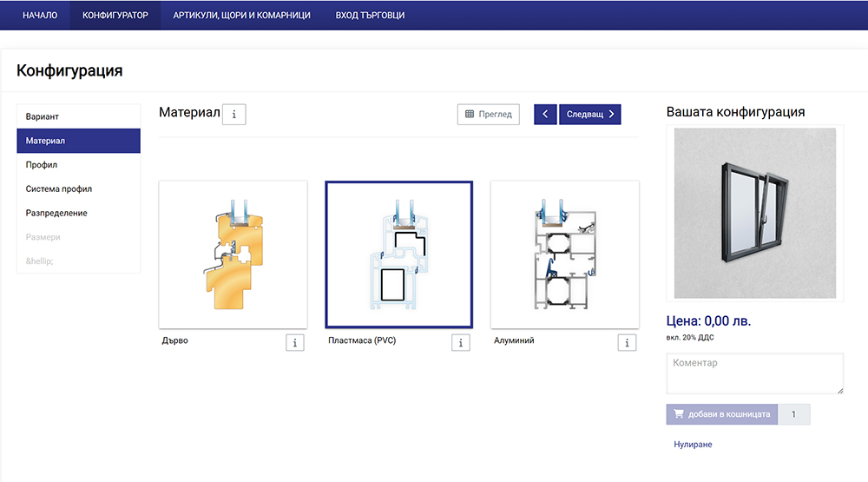Click the Нулиране reset link

(x=693, y=445)
